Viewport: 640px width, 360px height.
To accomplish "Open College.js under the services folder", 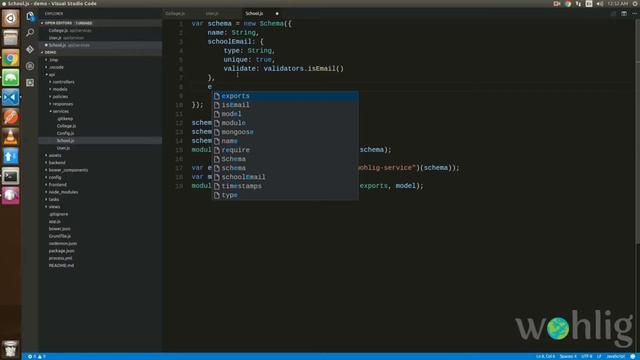I will 100,126.
